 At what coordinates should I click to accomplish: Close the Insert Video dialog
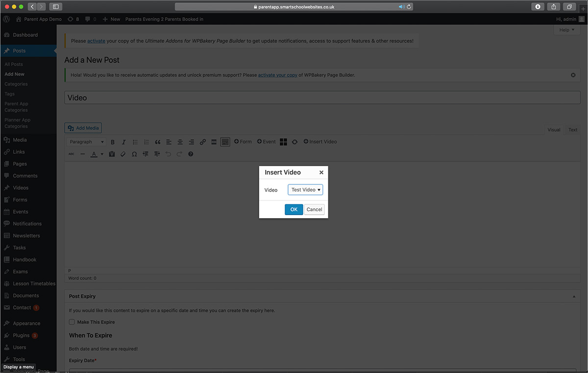[321, 173]
